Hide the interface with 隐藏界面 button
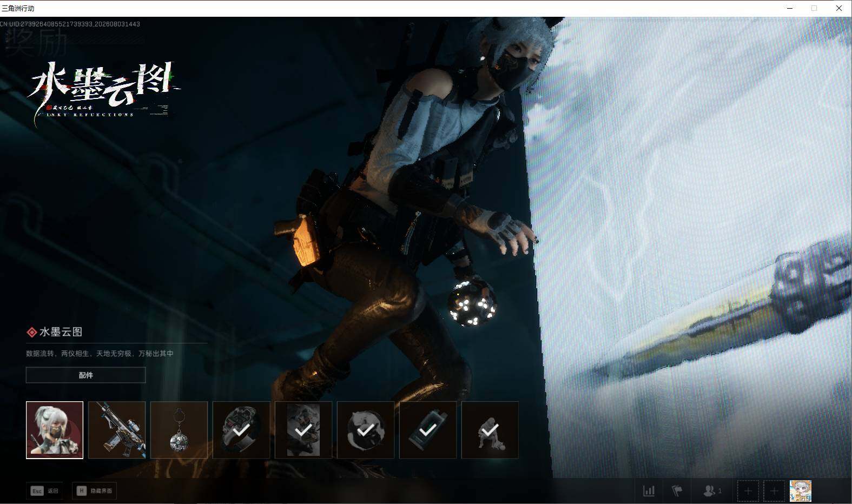 [x=95, y=490]
